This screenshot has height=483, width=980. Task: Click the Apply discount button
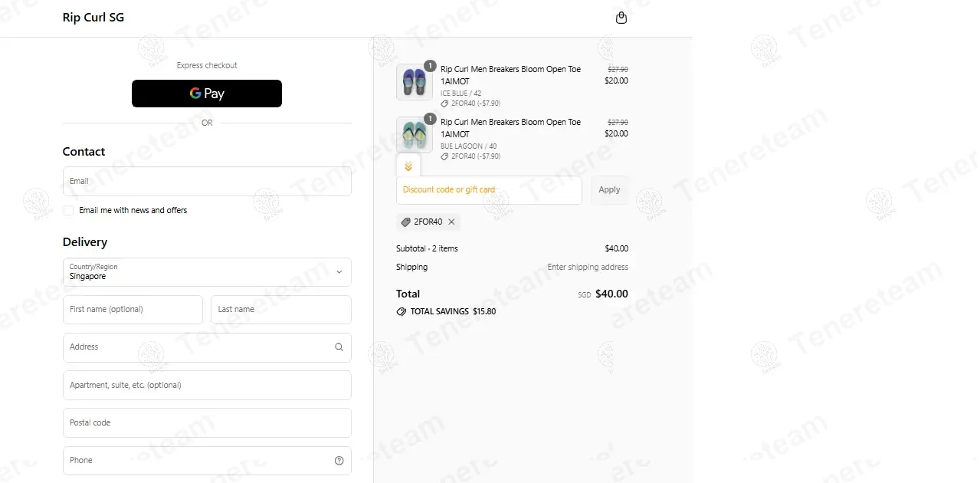click(x=609, y=190)
